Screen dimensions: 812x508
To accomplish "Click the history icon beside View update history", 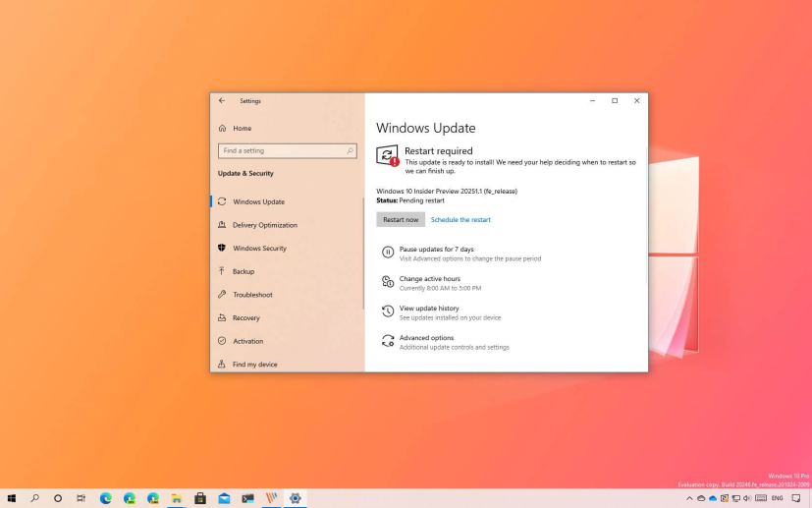I will [388, 311].
